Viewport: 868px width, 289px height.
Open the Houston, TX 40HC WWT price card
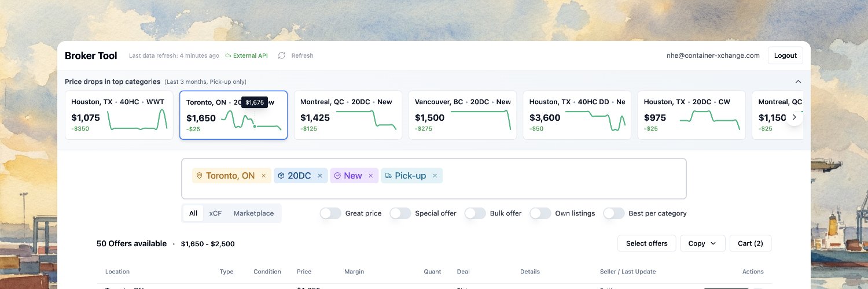click(119, 115)
